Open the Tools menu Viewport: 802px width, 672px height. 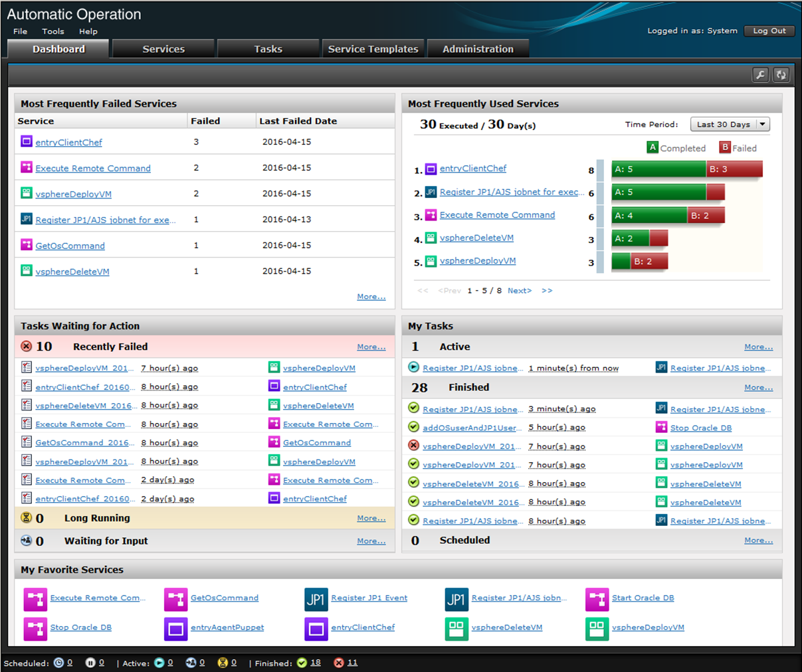click(x=53, y=31)
